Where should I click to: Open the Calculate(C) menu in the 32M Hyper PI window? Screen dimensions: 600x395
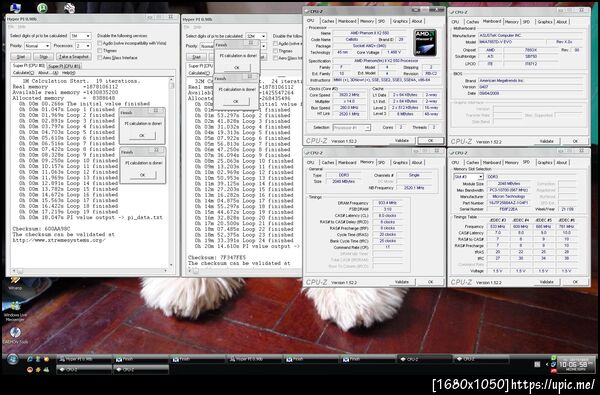tap(199, 73)
